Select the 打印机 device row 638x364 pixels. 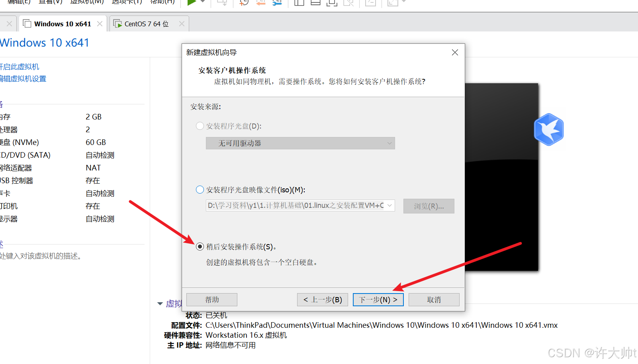72,206
